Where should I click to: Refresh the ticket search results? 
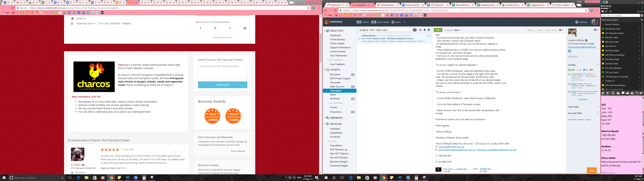(420, 30)
